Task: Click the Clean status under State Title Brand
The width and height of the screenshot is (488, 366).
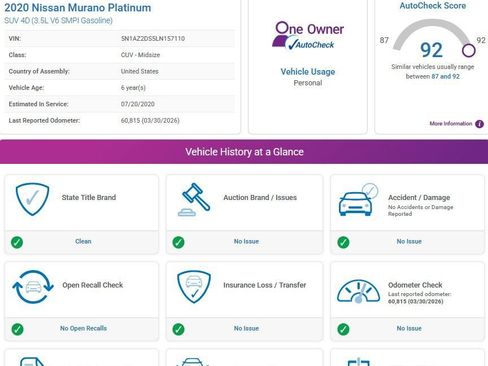Action: pos(83,241)
